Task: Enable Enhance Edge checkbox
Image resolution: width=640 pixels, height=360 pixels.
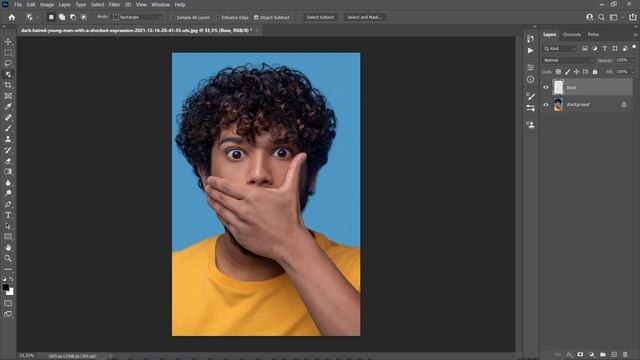Action: click(218, 18)
